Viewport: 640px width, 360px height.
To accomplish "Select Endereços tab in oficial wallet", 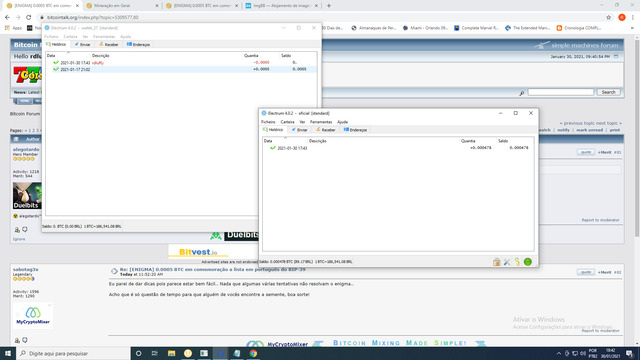I will point(355,130).
